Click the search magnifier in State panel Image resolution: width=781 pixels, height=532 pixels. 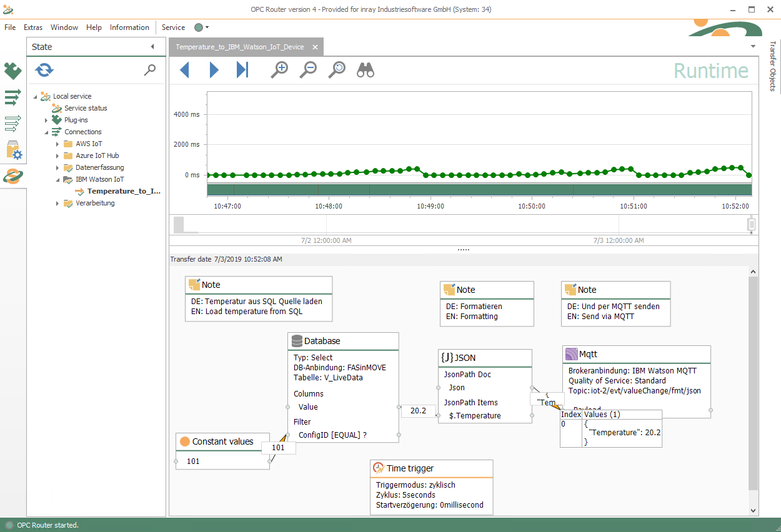(150, 70)
